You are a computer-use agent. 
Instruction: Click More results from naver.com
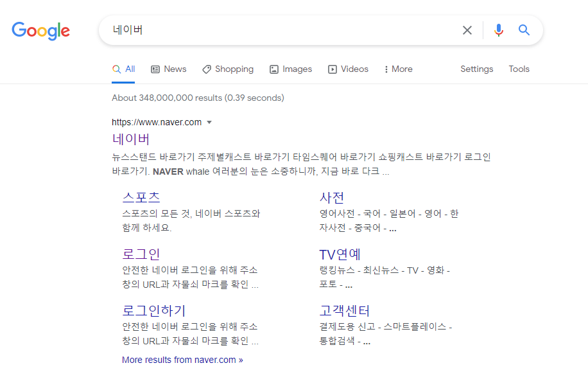click(182, 360)
